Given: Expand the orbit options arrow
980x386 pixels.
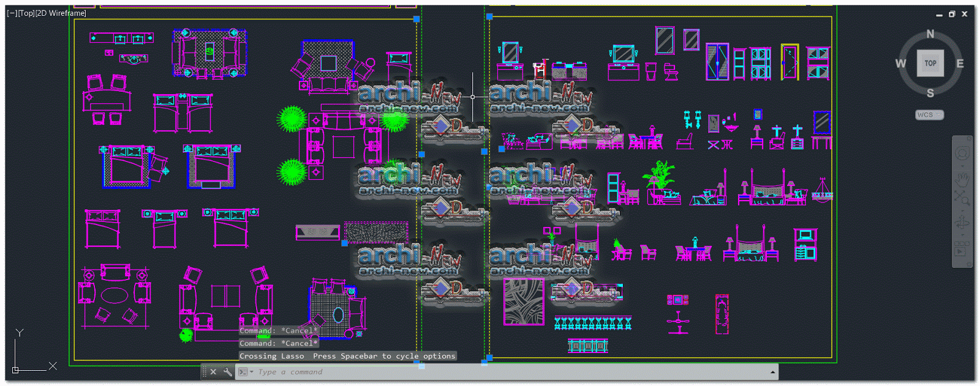Looking at the screenshot, I should pos(962,234).
